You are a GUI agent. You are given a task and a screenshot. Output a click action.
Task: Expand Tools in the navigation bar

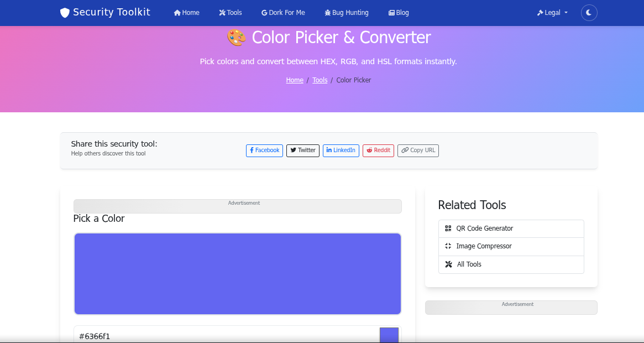tap(231, 12)
